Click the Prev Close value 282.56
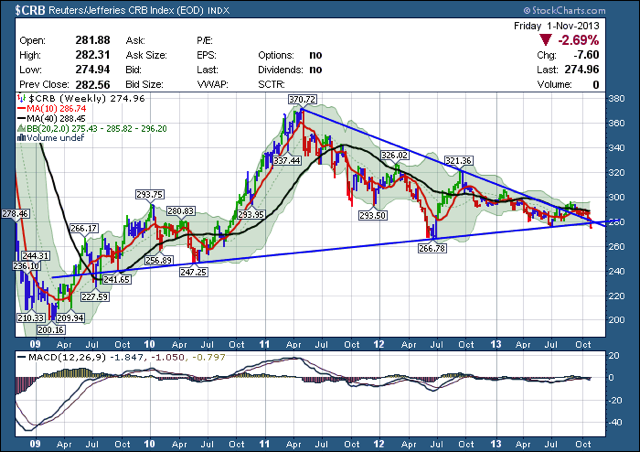This screenshot has height=452, width=640. [x=93, y=85]
